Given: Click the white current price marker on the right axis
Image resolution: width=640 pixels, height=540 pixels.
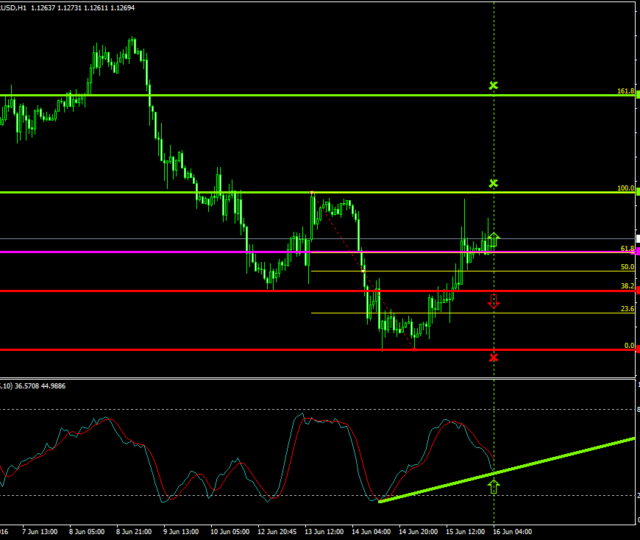Looking at the screenshot, I should pos(635,239).
